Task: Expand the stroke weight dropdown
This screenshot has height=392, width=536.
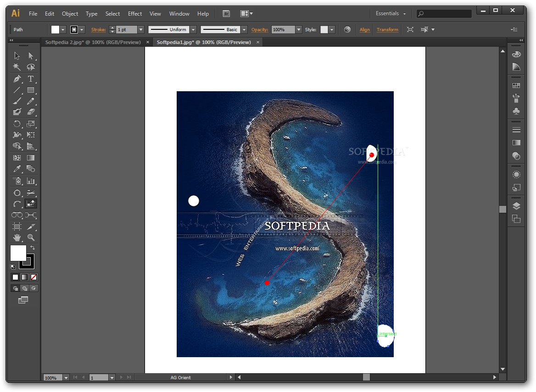Action: point(141,30)
